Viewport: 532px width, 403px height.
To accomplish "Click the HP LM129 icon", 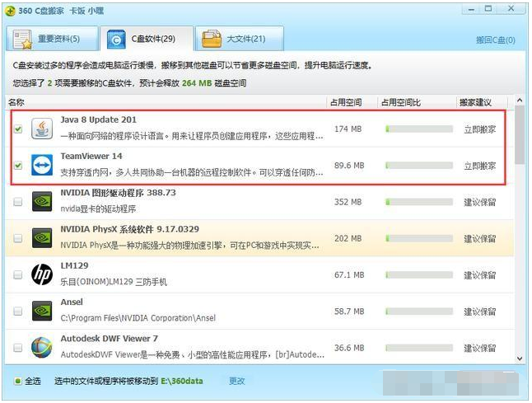I will pyautogui.click(x=42, y=274).
